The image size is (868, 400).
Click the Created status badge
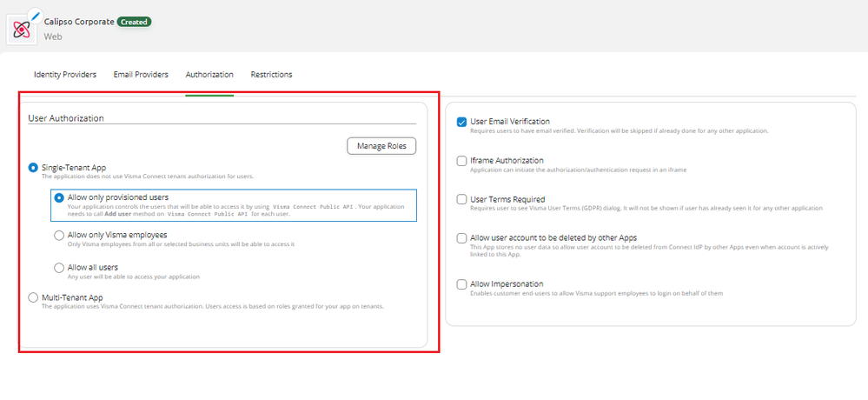[x=134, y=22]
